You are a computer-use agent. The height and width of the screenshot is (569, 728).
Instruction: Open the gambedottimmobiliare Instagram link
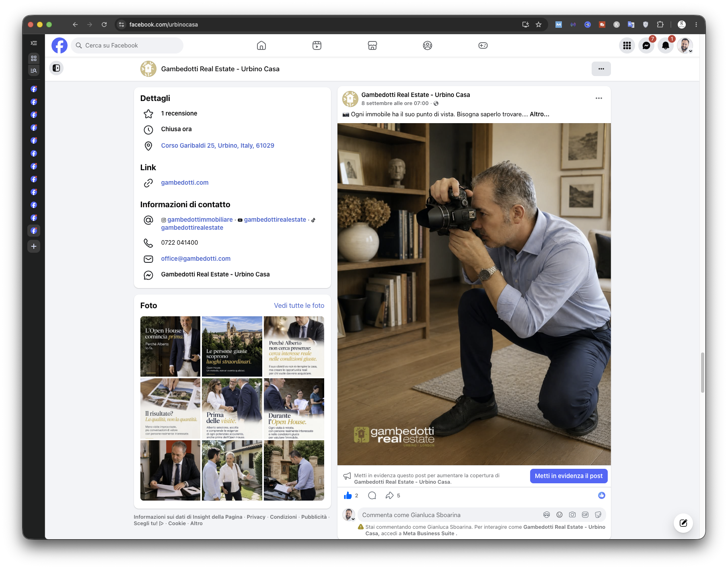[200, 220]
